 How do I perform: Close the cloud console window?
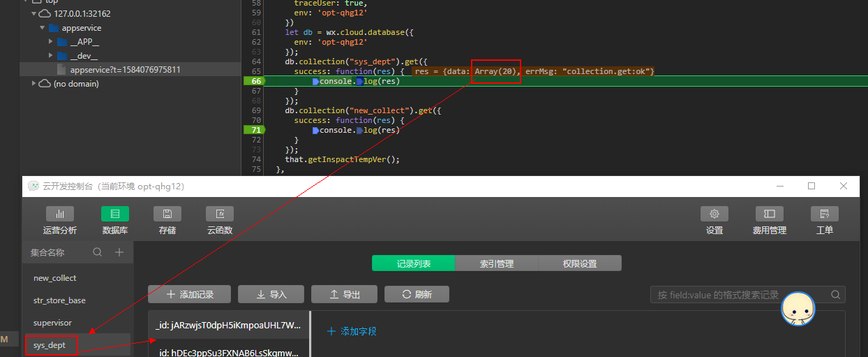coord(844,186)
